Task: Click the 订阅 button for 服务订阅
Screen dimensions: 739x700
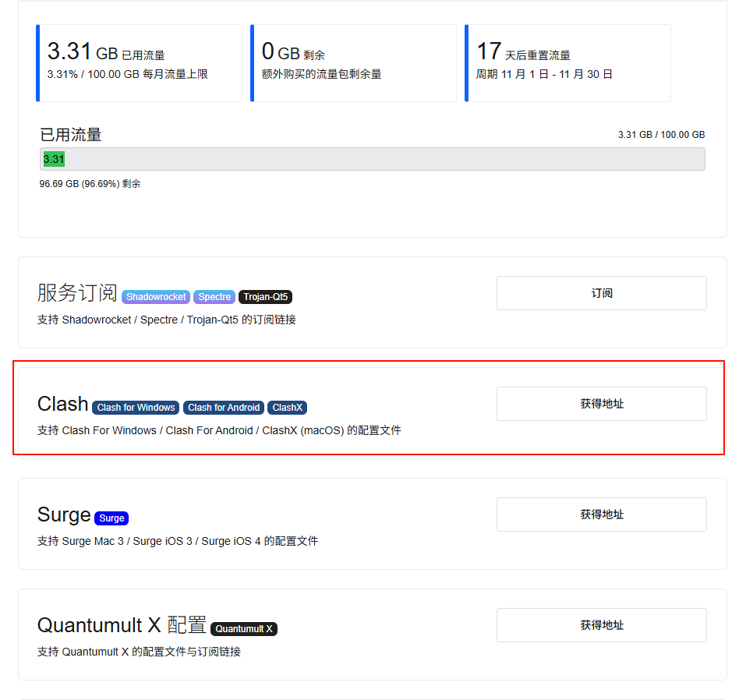Action: [x=601, y=293]
